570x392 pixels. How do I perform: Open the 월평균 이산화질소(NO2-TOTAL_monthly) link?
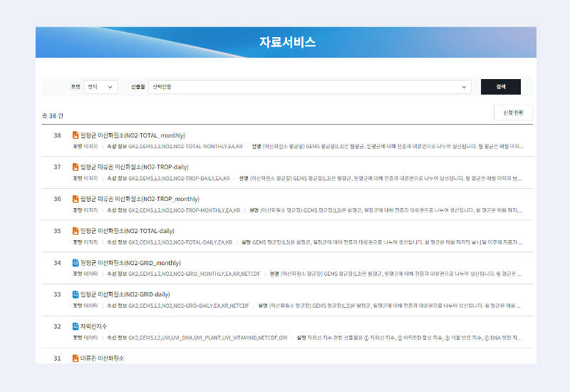tap(133, 135)
